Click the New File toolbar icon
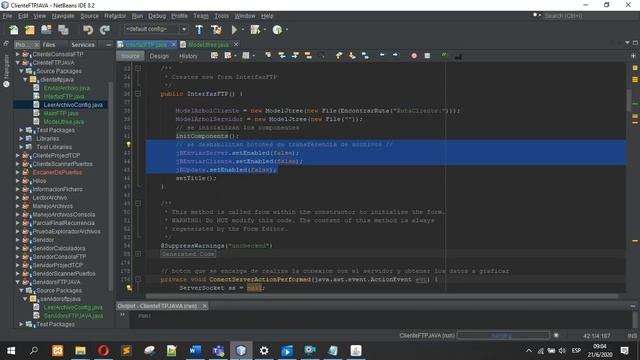Screen dimensions: 640x360 tap(13, 30)
